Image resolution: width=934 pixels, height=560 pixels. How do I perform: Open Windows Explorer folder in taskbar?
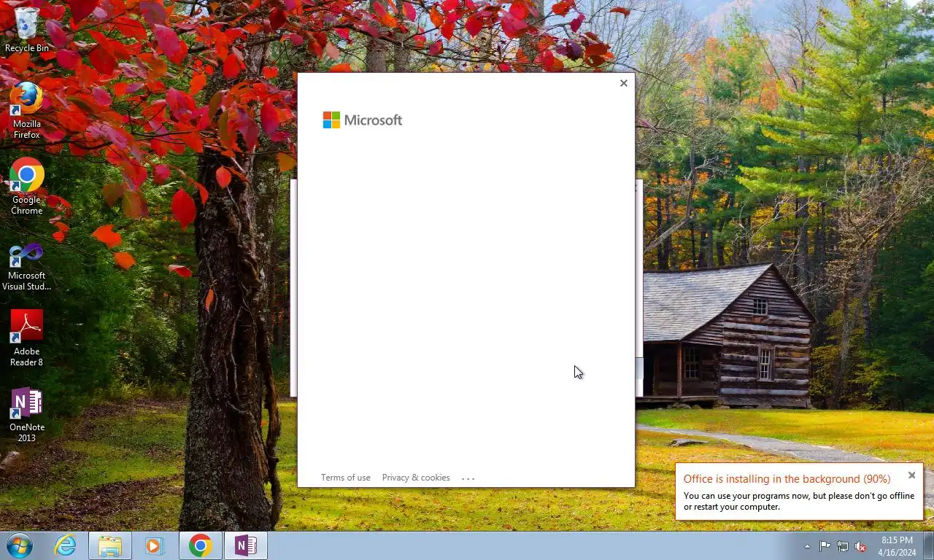(x=110, y=545)
